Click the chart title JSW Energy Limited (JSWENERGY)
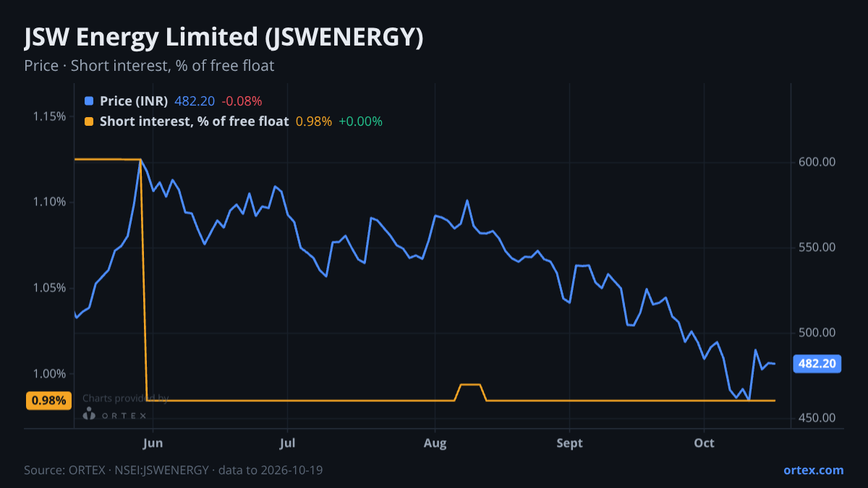 pos(224,38)
